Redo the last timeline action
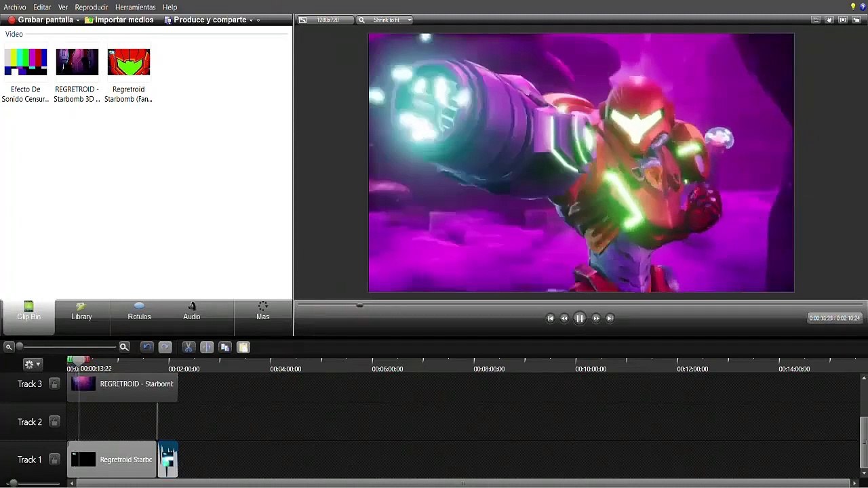 coord(165,347)
